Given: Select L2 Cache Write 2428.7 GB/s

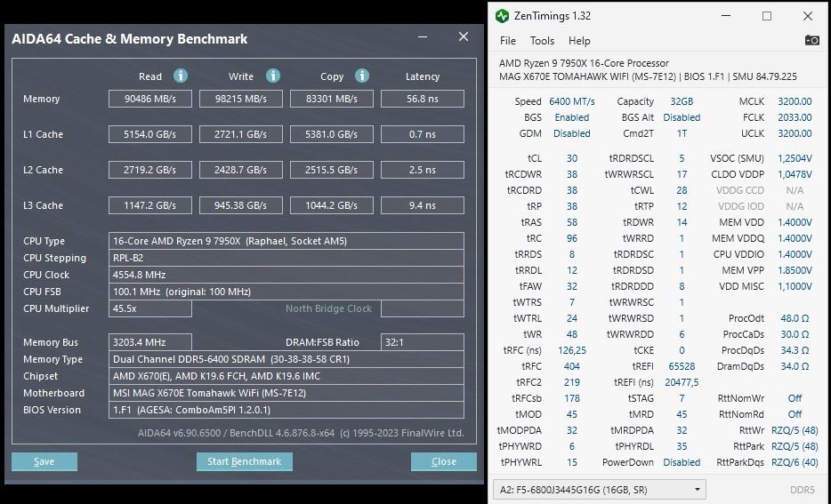Looking at the screenshot, I should (x=240, y=170).
